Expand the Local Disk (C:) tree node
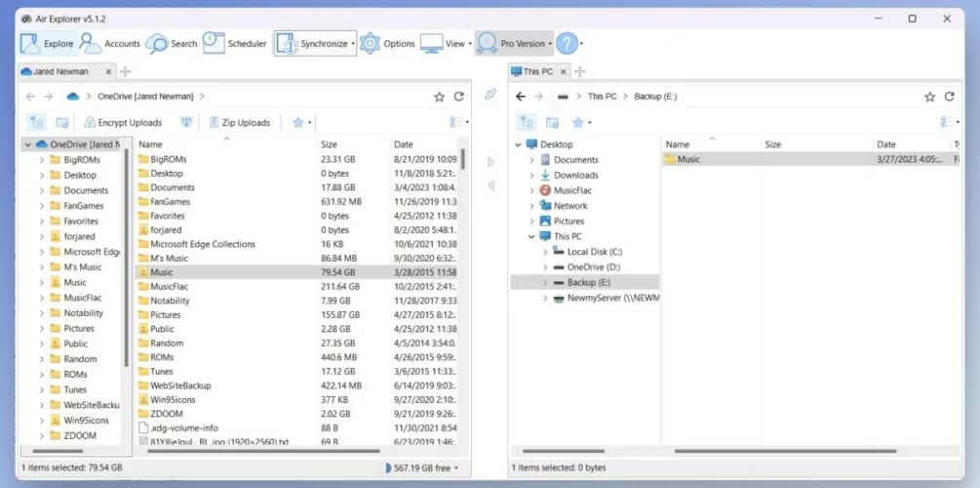The width and height of the screenshot is (980, 488). click(x=544, y=252)
